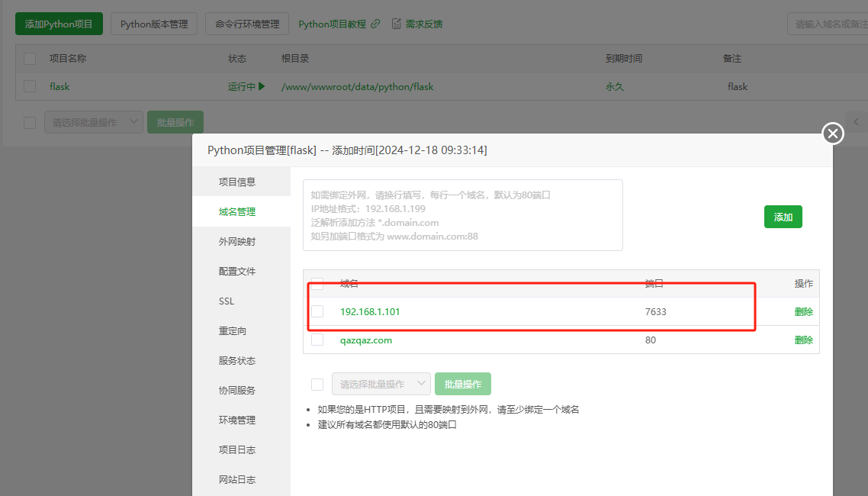Click the link icon beside Python项目教程
The height and width of the screenshot is (496, 868).
click(375, 24)
